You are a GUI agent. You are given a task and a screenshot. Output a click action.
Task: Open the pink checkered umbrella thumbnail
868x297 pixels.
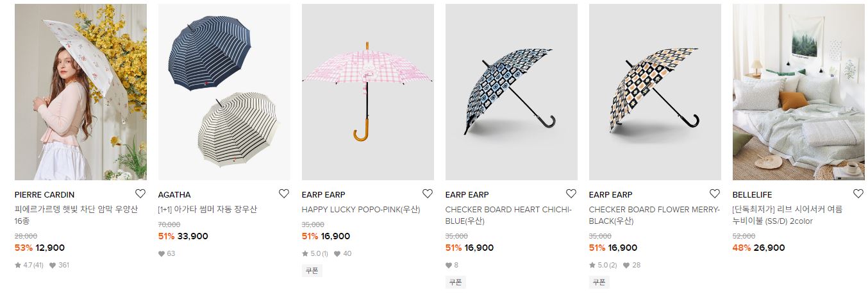pyautogui.click(x=368, y=92)
